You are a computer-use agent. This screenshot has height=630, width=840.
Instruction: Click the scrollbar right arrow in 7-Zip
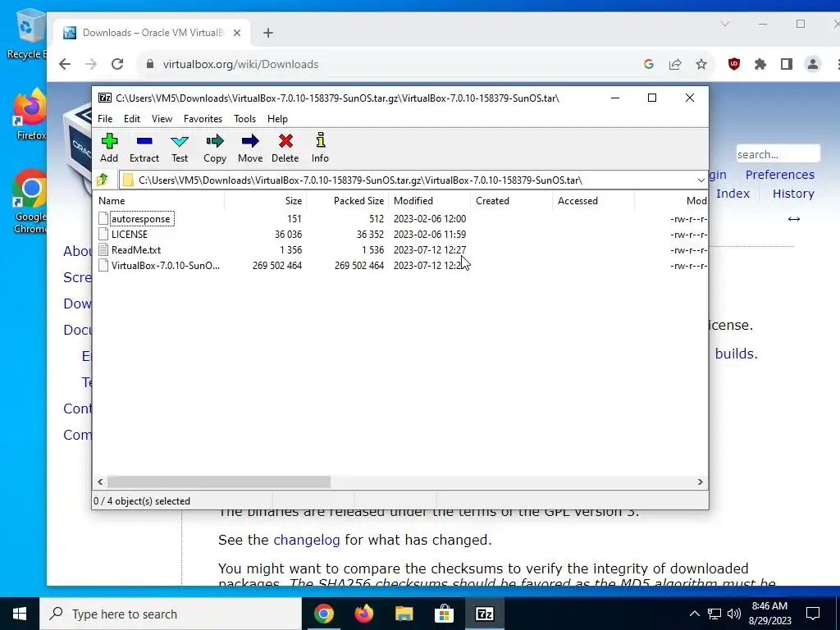[x=701, y=482]
